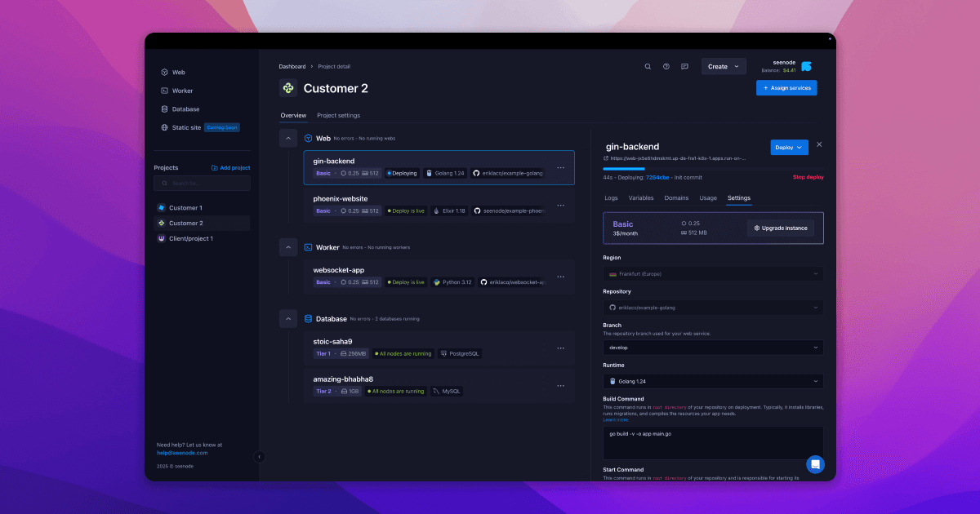Open the chat support bubble icon
The width and height of the screenshot is (980, 514).
click(x=815, y=463)
